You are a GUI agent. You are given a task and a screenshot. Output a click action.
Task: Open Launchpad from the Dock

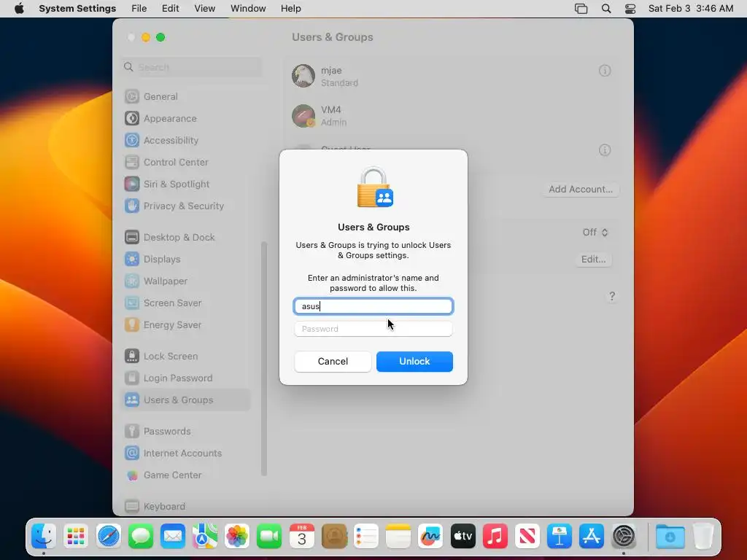[x=76, y=537]
